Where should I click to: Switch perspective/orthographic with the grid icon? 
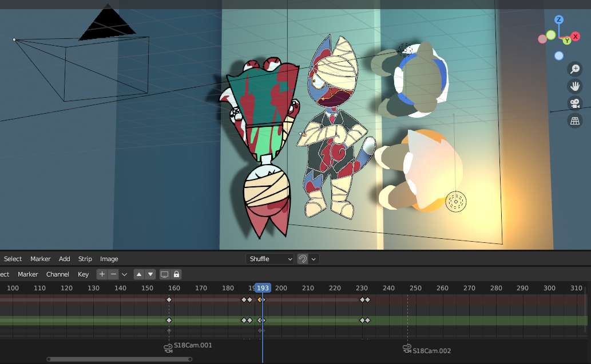coord(575,121)
